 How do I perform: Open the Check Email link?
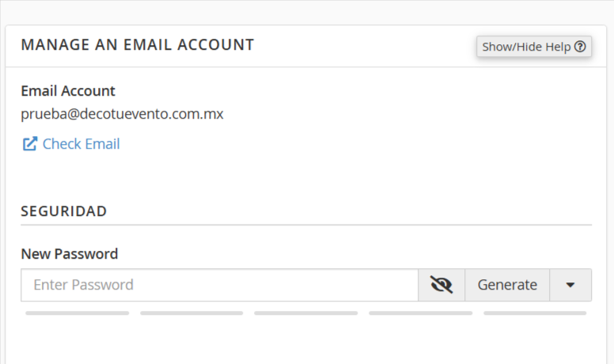pos(81,144)
